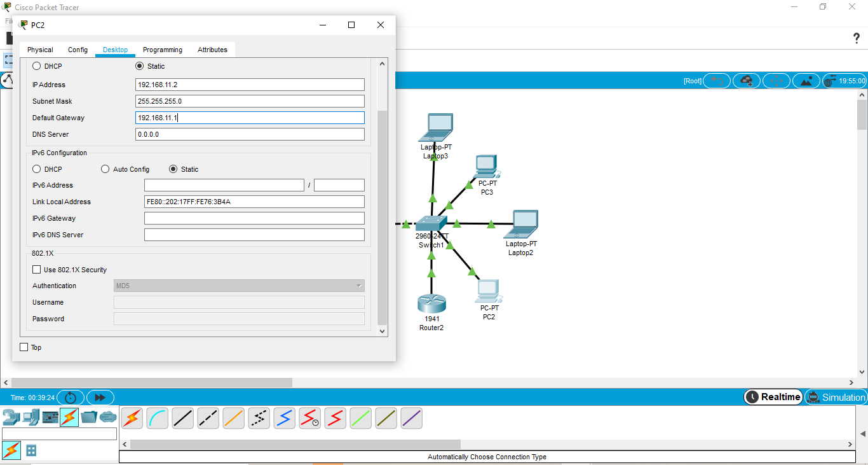Image resolution: width=868 pixels, height=465 pixels.
Task: Click the structured cabling grid subcategory icon
Action: pyautogui.click(x=31, y=450)
